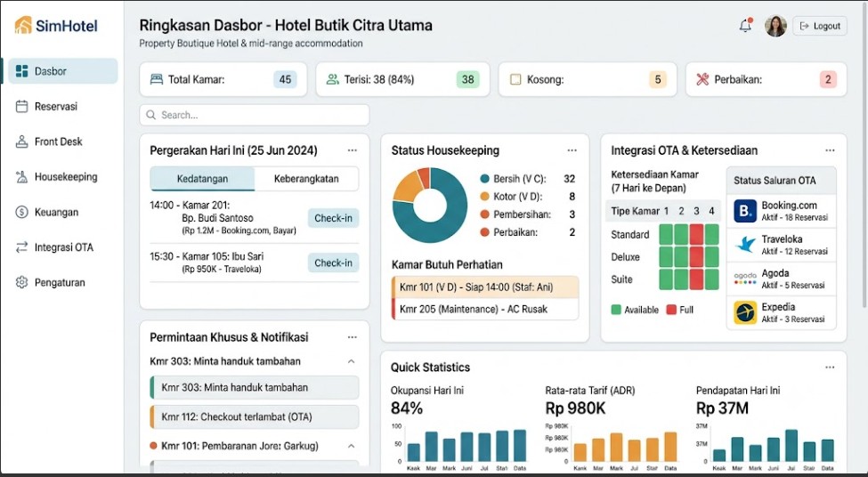Open Kmr 303 Minta handuk tambahan notification card
Viewport: 868px width, 477px height.
(x=255, y=387)
